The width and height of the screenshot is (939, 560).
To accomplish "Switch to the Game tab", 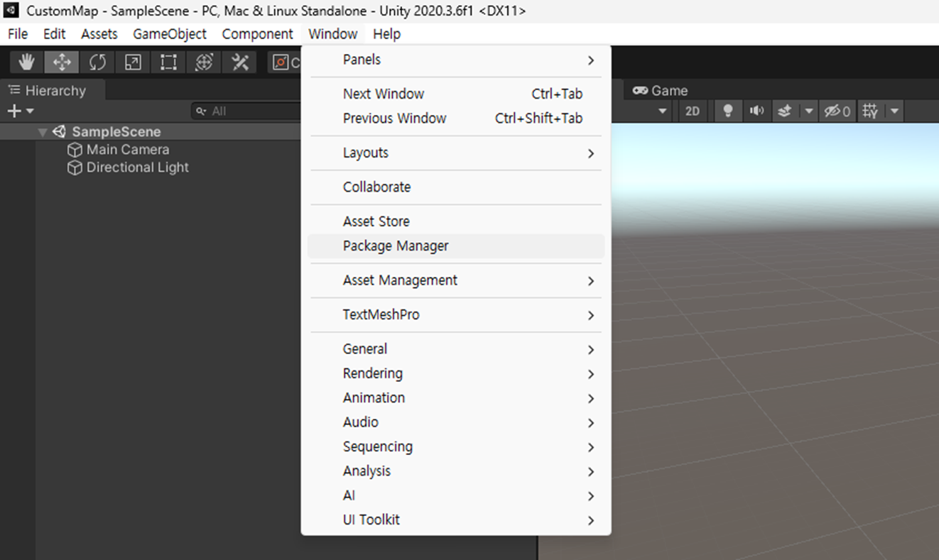I will [661, 91].
